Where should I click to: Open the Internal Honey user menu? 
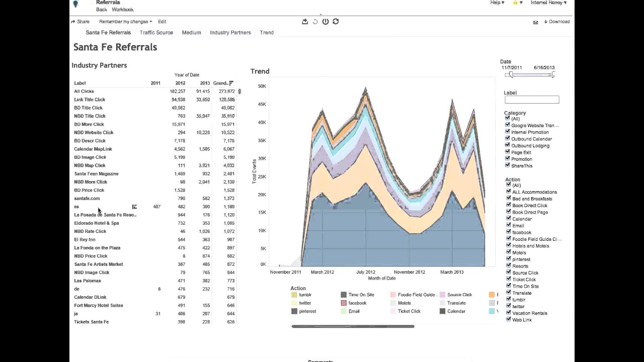tap(548, 3)
